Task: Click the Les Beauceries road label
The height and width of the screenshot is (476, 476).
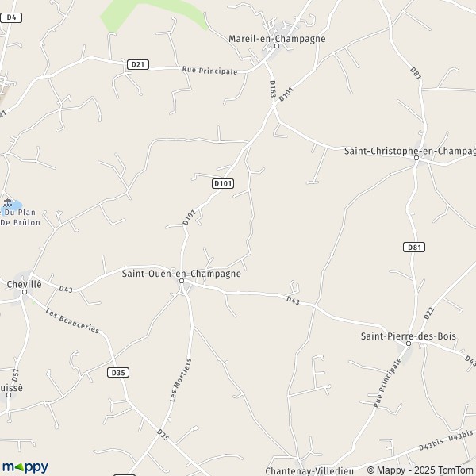Action: 72,321
